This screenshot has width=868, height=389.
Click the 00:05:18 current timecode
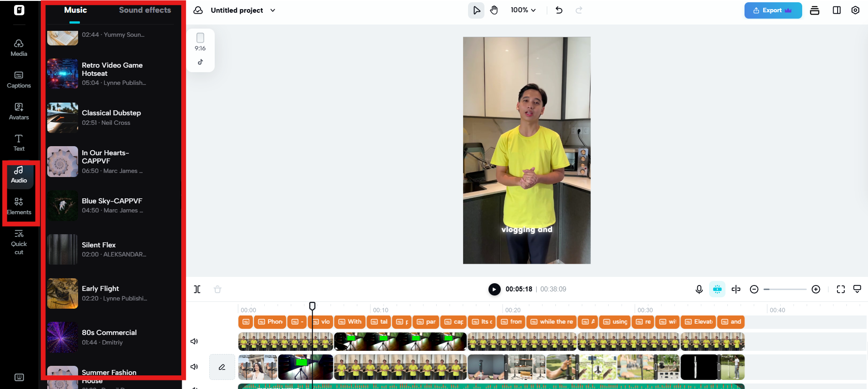(x=519, y=289)
